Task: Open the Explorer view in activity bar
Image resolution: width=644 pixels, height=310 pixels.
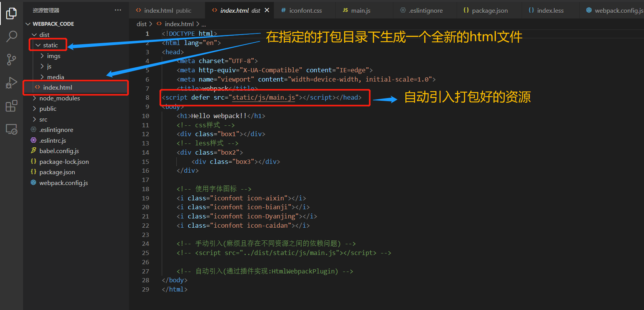Action: tap(12, 13)
